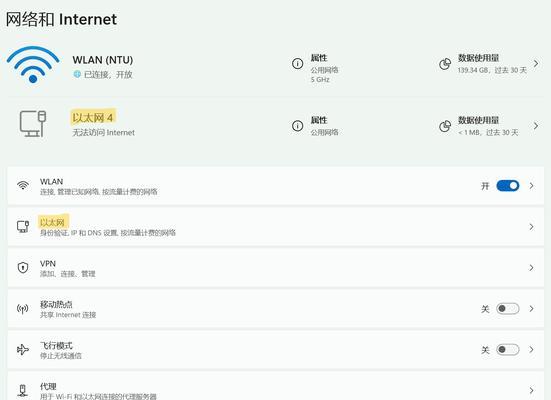Open 属性 info icon for 以太网 4

click(297, 126)
